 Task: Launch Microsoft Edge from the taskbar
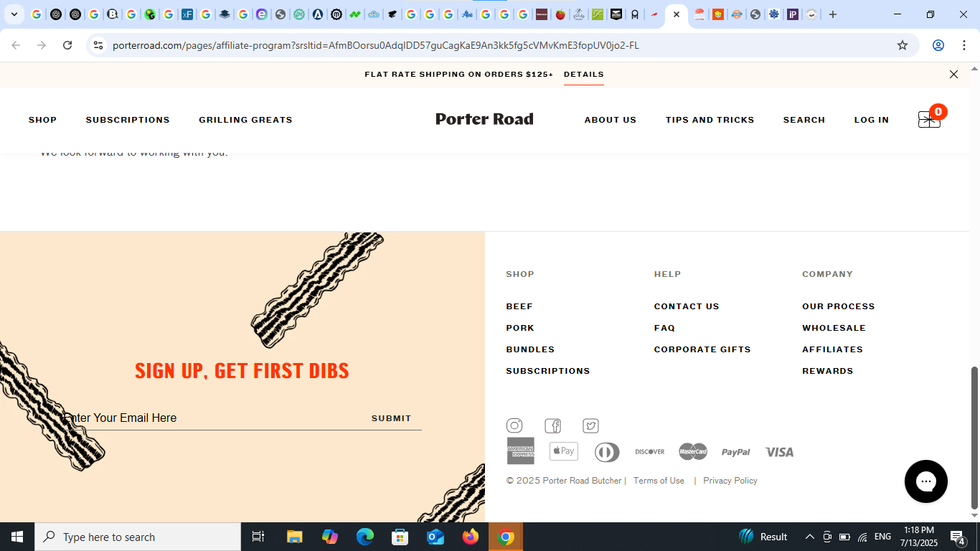pyautogui.click(x=365, y=537)
